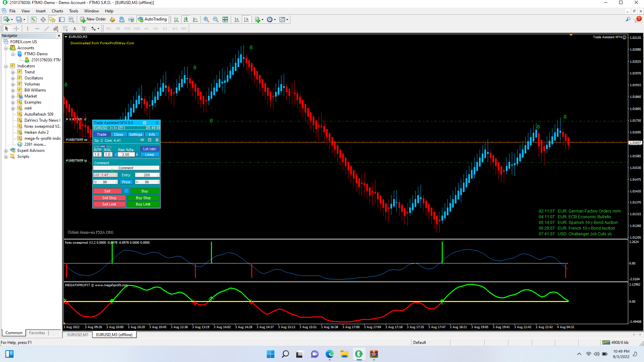The height and width of the screenshot is (362, 644).
Task: Collapse the Indicators tree node
Action: click(6, 66)
